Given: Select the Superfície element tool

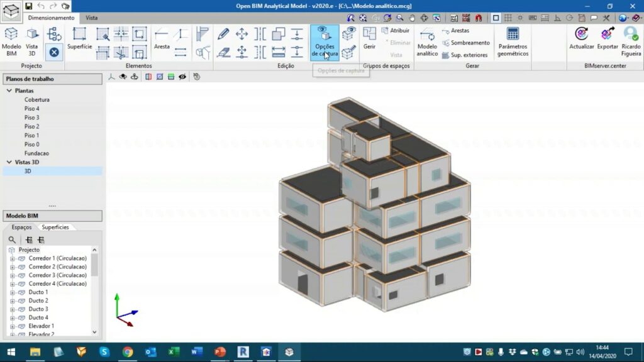Looking at the screenshot, I should (79, 38).
